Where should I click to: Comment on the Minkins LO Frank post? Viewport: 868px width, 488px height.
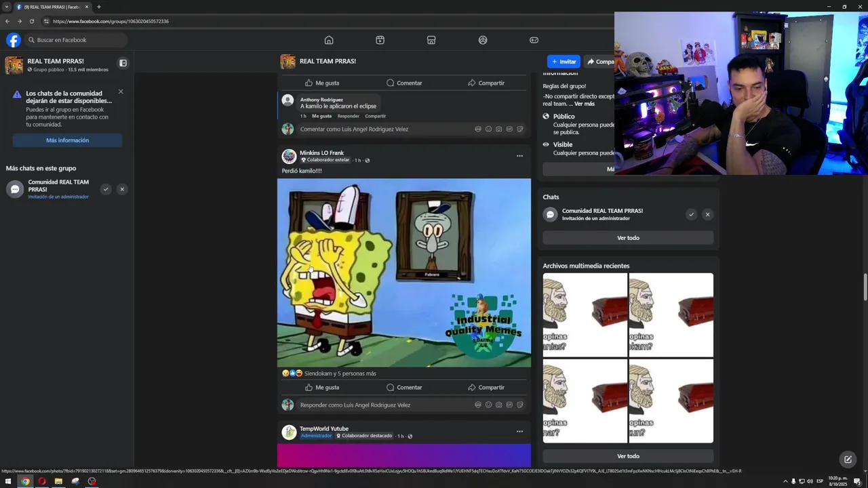coord(404,388)
